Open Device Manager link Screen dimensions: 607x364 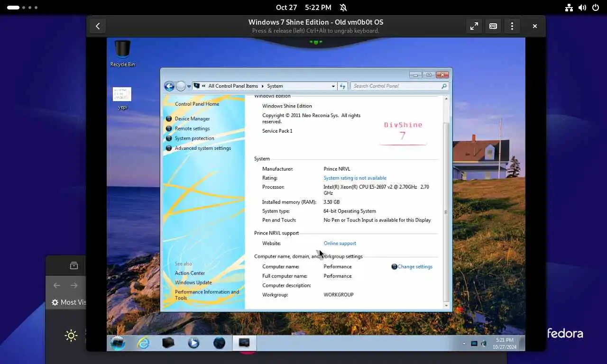192,118
